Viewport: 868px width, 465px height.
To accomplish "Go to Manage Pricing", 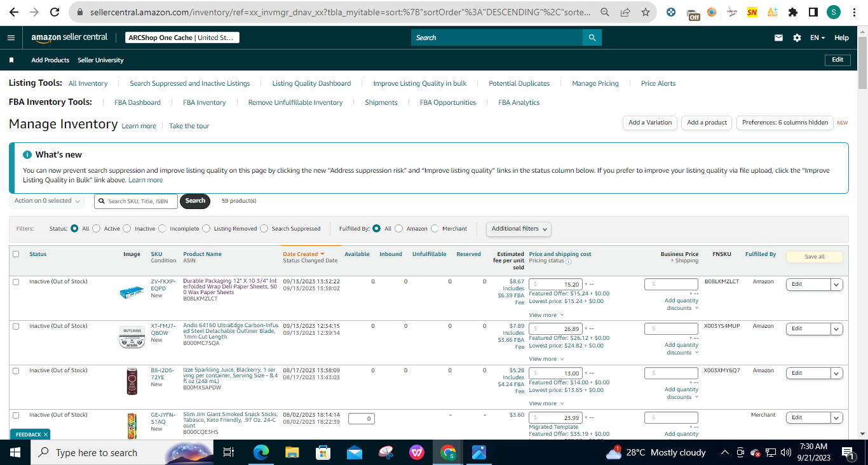I will point(595,83).
